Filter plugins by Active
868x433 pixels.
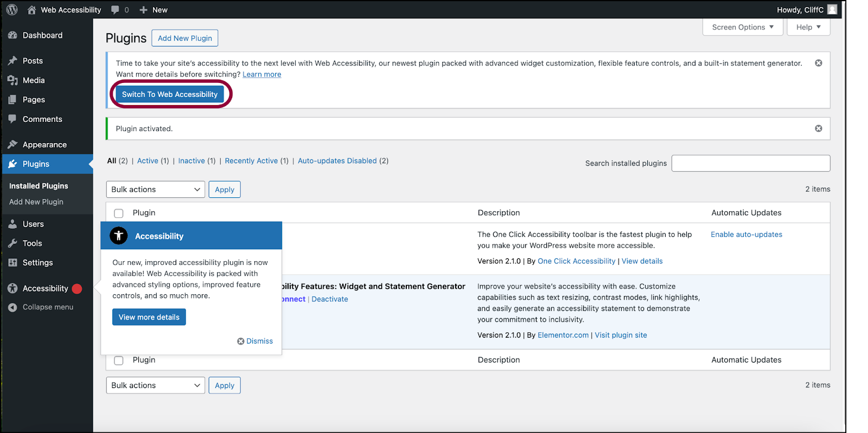click(148, 161)
